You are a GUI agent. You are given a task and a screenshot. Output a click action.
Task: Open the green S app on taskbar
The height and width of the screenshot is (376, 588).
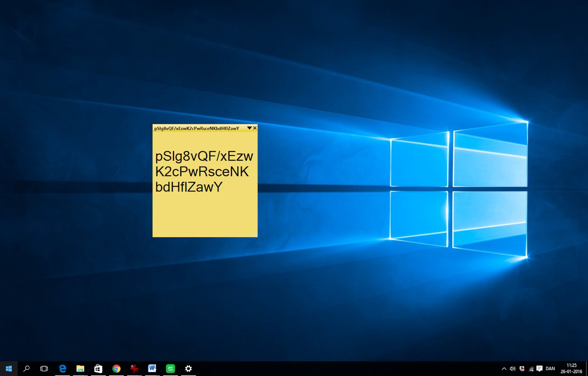171,369
